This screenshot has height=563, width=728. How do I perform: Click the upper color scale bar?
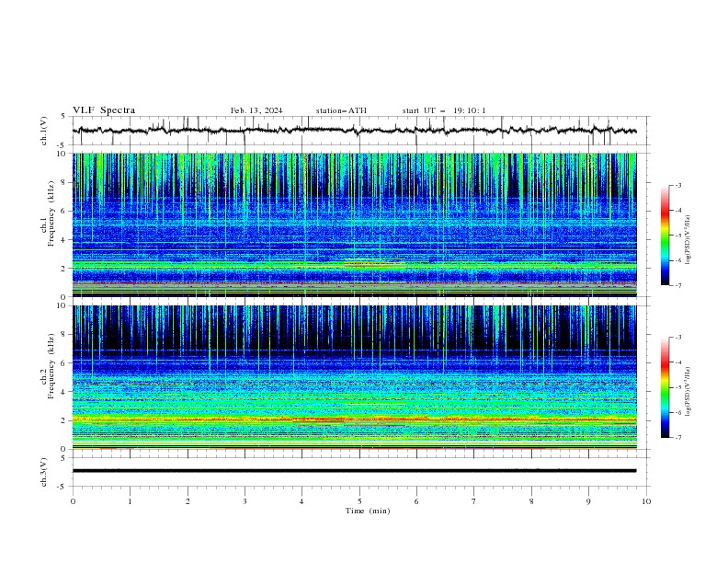(x=665, y=236)
